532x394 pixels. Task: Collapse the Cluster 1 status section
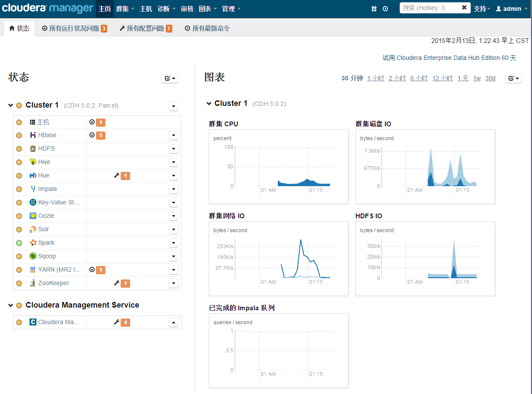11,105
